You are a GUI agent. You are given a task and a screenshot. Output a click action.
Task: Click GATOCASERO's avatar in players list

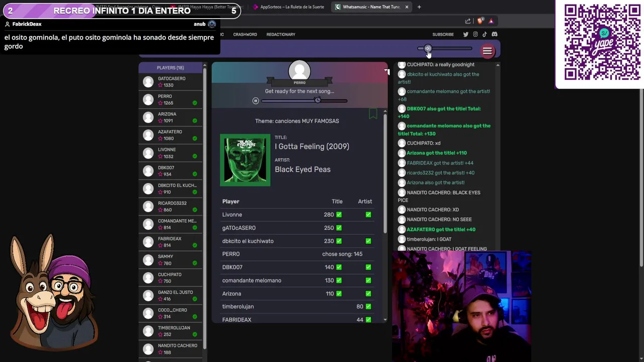point(148,82)
